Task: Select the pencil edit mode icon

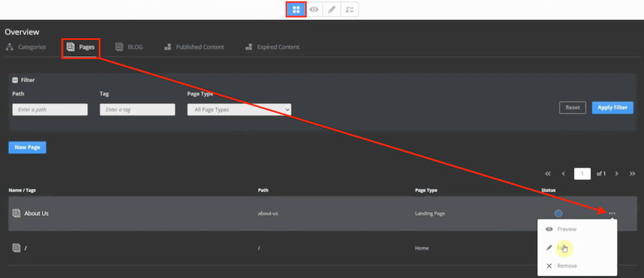Action: pyautogui.click(x=332, y=10)
